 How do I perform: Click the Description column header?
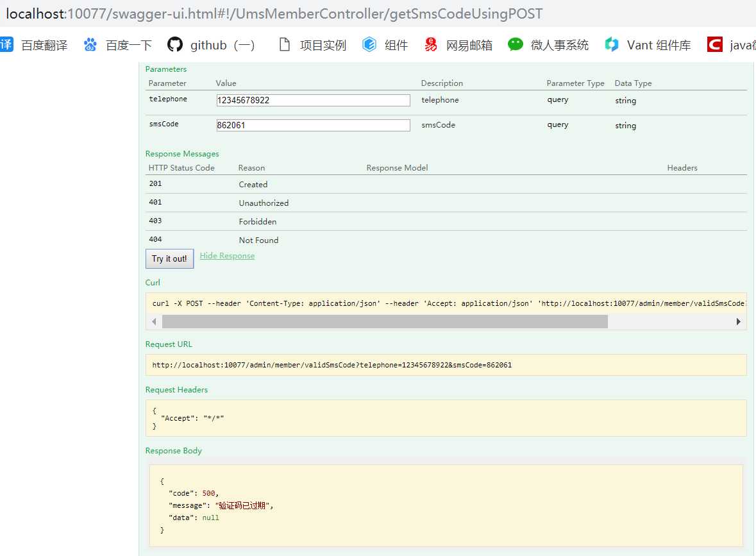point(442,83)
